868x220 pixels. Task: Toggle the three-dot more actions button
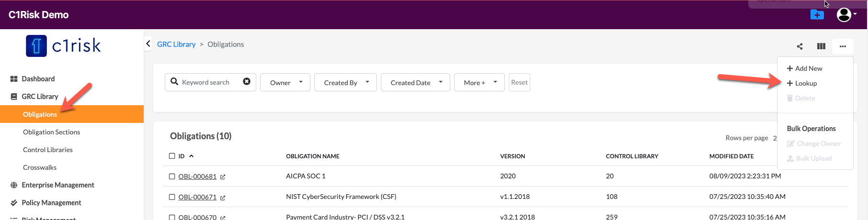coord(843,46)
